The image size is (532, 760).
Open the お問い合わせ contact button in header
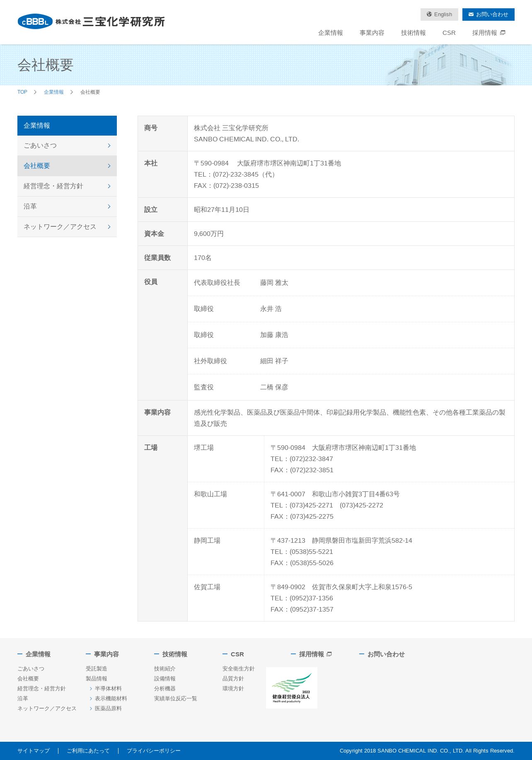[x=488, y=15]
